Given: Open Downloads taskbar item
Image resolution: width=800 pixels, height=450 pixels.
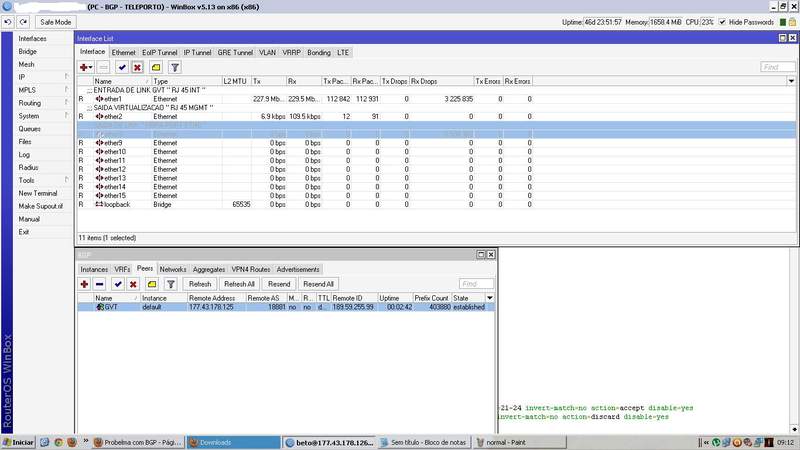Looking at the screenshot, I should pos(234,442).
